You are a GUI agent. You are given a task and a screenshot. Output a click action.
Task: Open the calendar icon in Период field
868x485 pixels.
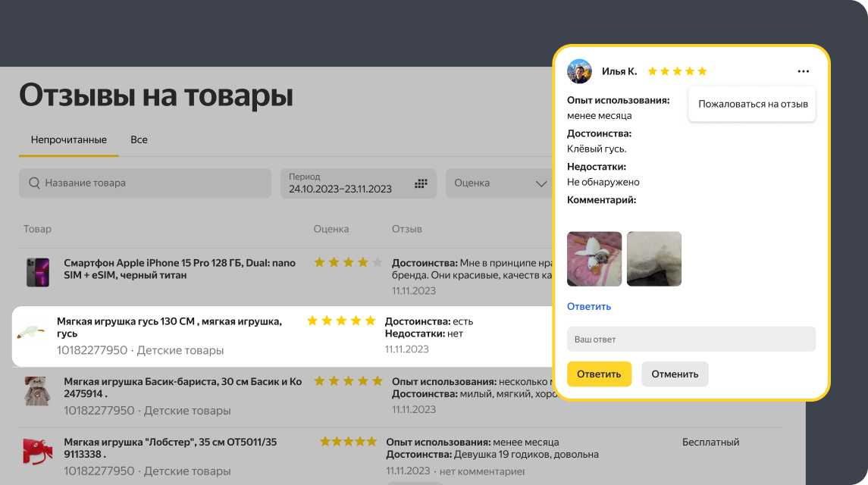tap(421, 183)
